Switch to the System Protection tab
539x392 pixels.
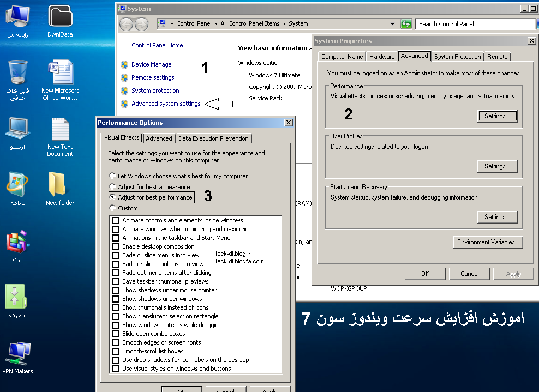tap(457, 57)
